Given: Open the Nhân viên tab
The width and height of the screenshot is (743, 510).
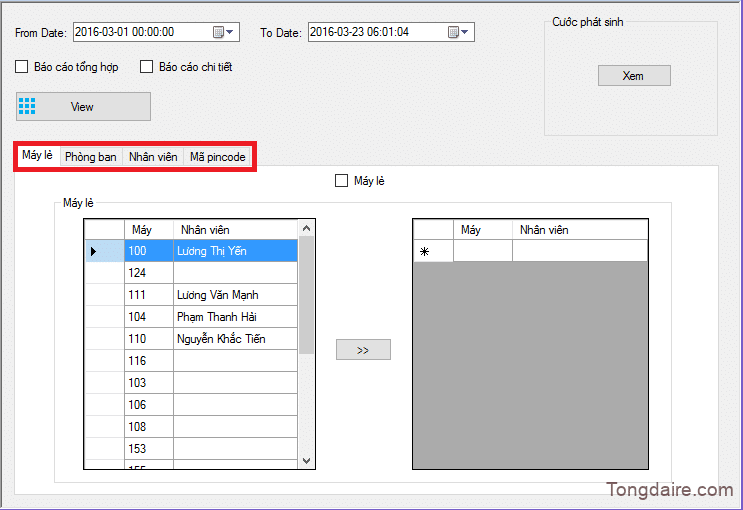Looking at the screenshot, I should [x=153, y=157].
